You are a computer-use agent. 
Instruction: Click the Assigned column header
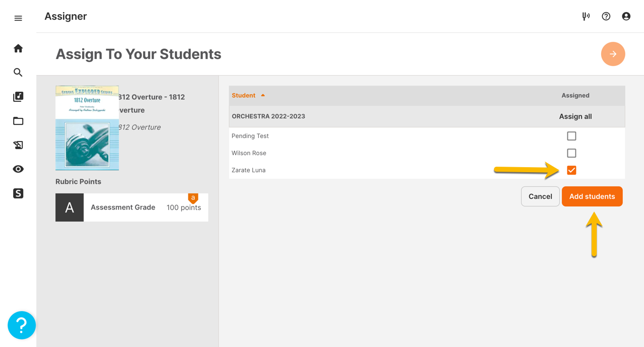pos(575,95)
